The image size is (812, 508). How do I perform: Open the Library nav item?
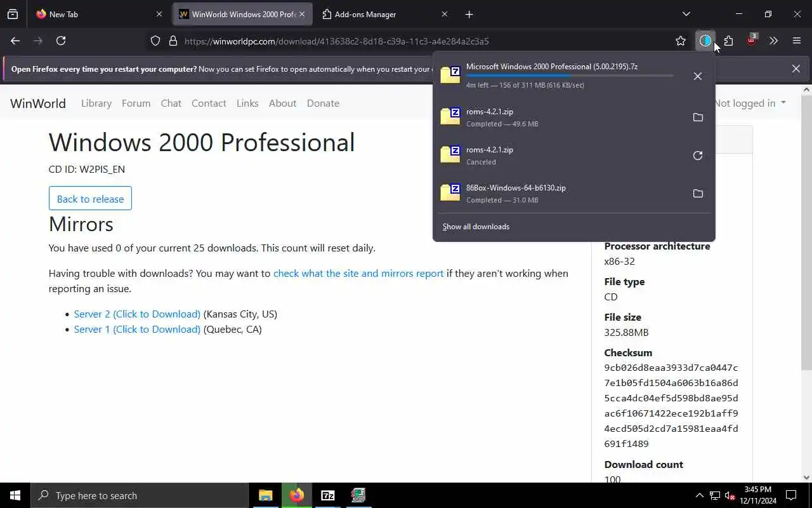tap(96, 103)
